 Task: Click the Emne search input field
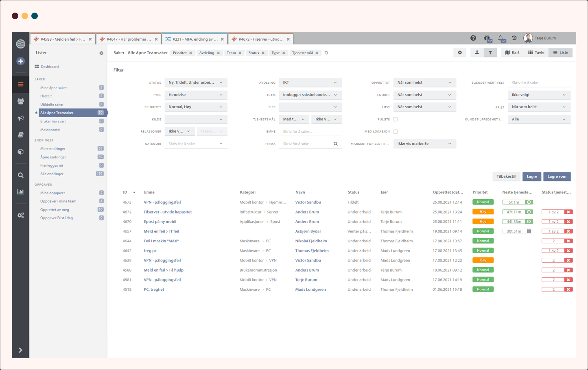310,132
